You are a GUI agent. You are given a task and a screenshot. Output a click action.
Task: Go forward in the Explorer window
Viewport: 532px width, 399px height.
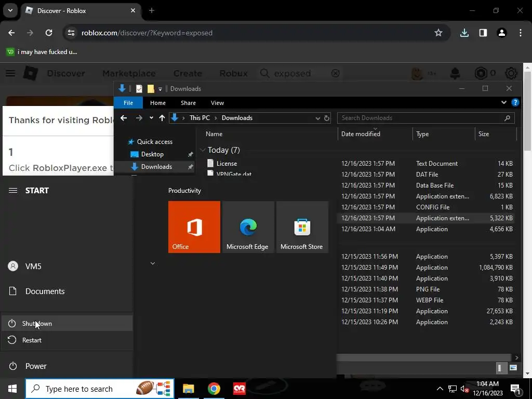click(x=139, y=118)
